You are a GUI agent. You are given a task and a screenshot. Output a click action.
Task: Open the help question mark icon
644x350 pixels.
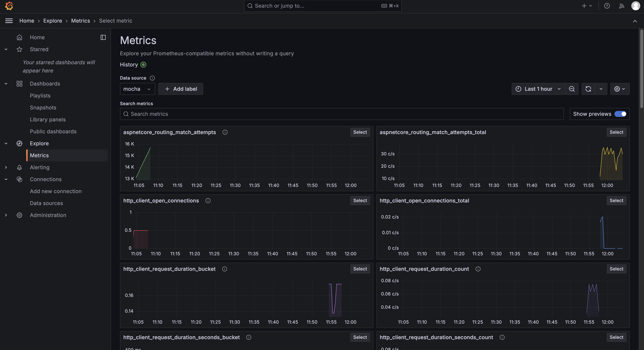[x=607, y=6]
